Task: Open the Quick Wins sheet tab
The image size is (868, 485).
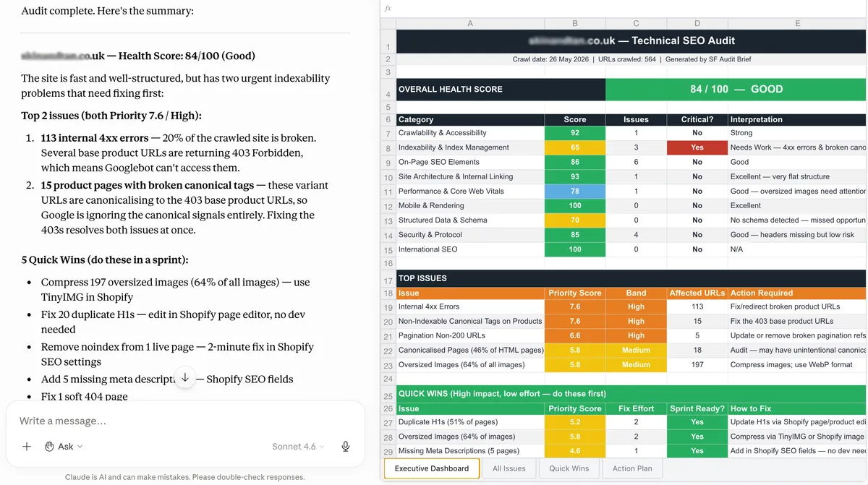Action: pyautogui.click(x=569, y=468)
